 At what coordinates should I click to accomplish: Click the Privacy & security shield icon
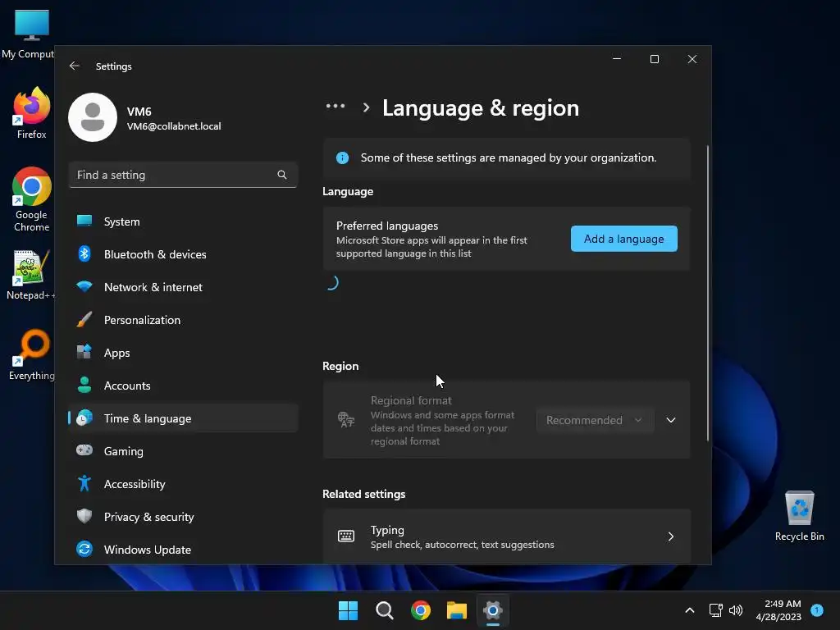click(x=84, y=516)
